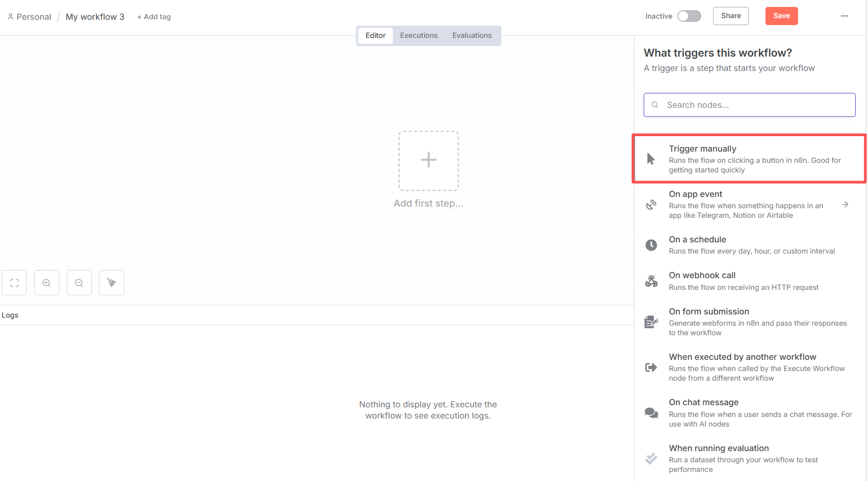868x481 pixels.
Task: Click the Inactive status label
Action: pyautogui.click(x=659, y=16)
